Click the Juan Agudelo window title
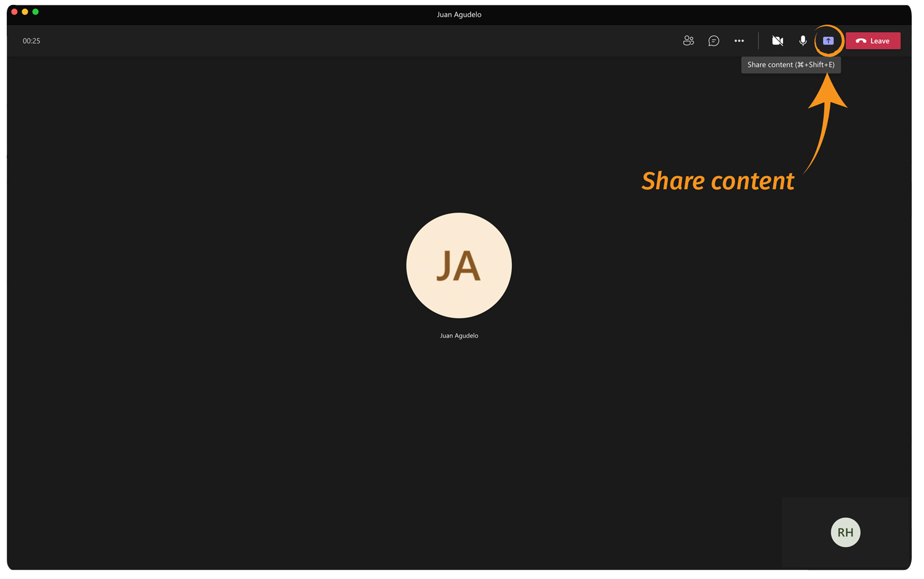 459,14
